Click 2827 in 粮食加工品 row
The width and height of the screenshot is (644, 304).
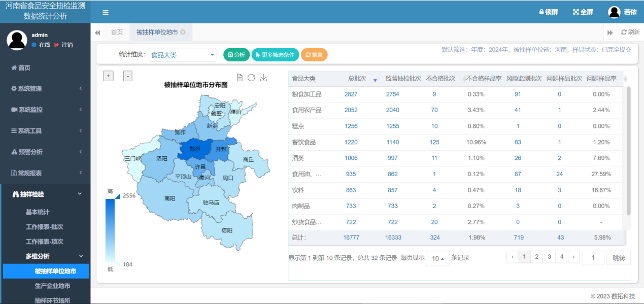click(351, 94)
